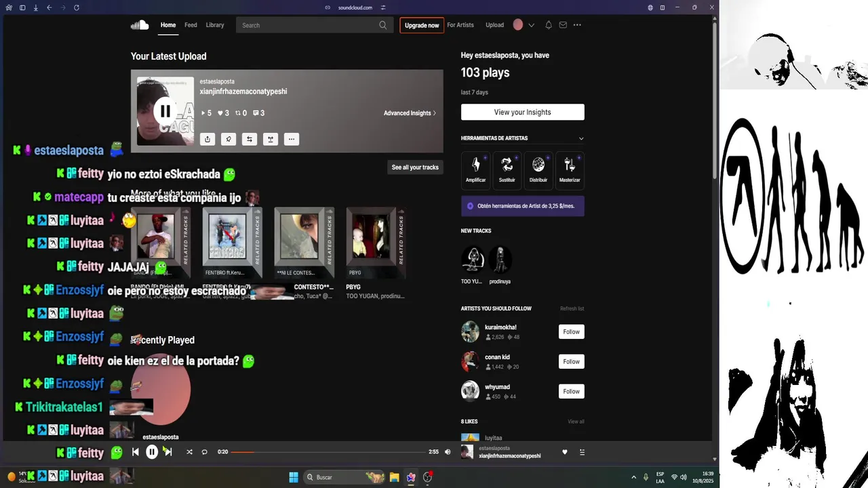868x488 pixels.
Task: Share the latest upload track
Action: coord(208,139)
